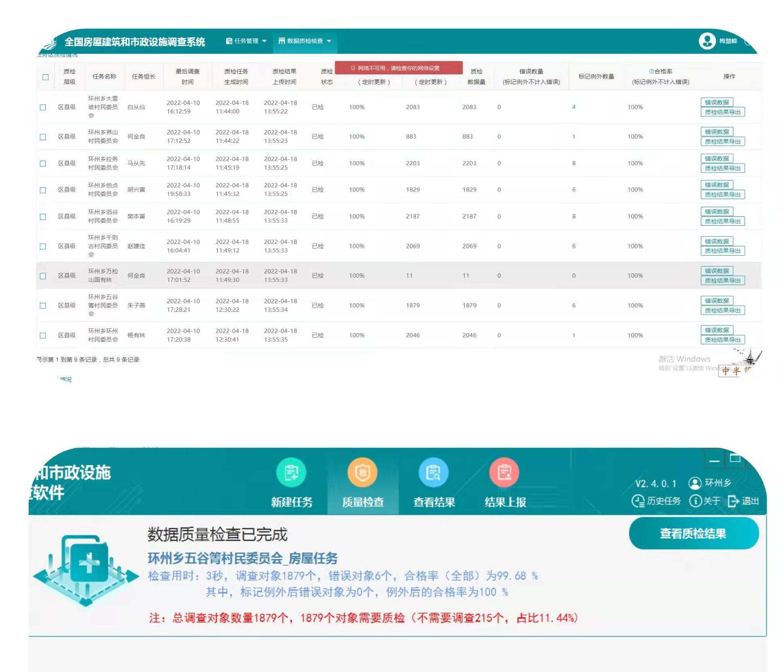The image size is (784, 672).
Task: Click the 质检数据量 column header
Action: [x=476, y=76]
